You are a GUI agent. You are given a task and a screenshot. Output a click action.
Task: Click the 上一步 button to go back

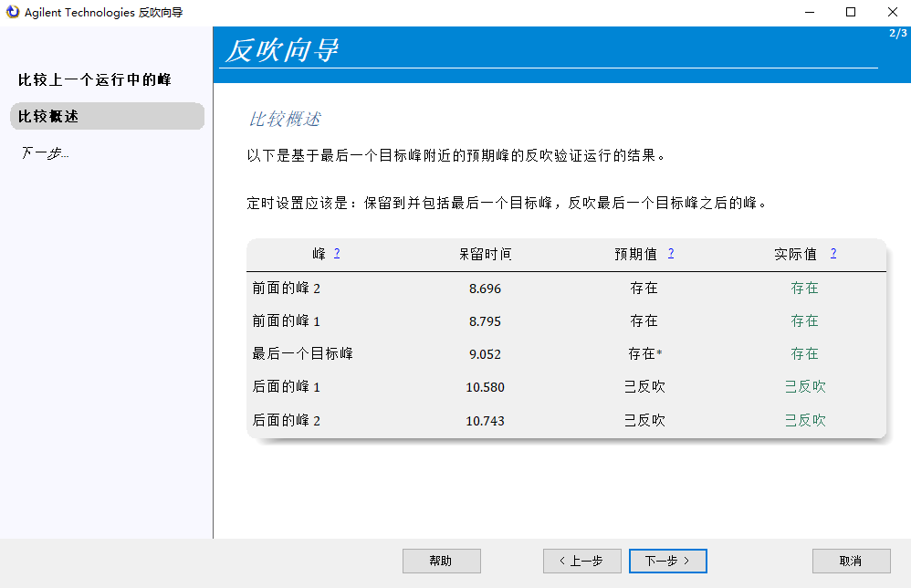(x=581, y=561)
